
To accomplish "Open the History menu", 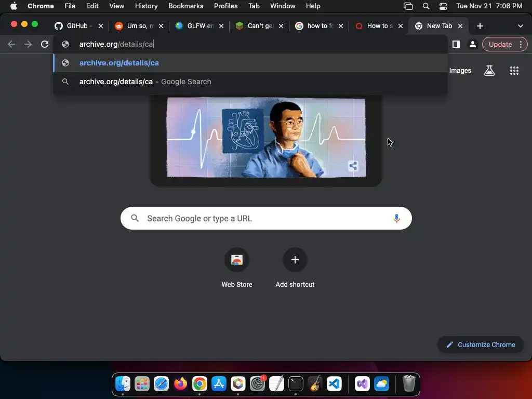I will [x=146, y=6].
